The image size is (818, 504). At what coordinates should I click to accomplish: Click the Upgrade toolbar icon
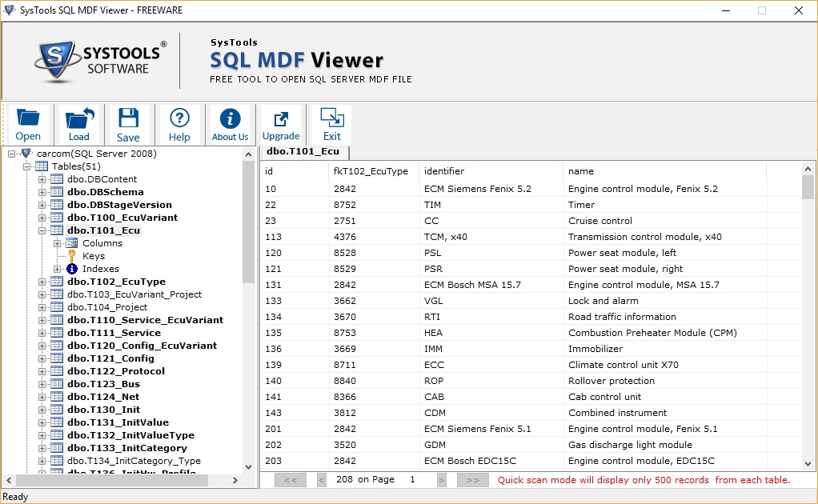pos(281,119)
